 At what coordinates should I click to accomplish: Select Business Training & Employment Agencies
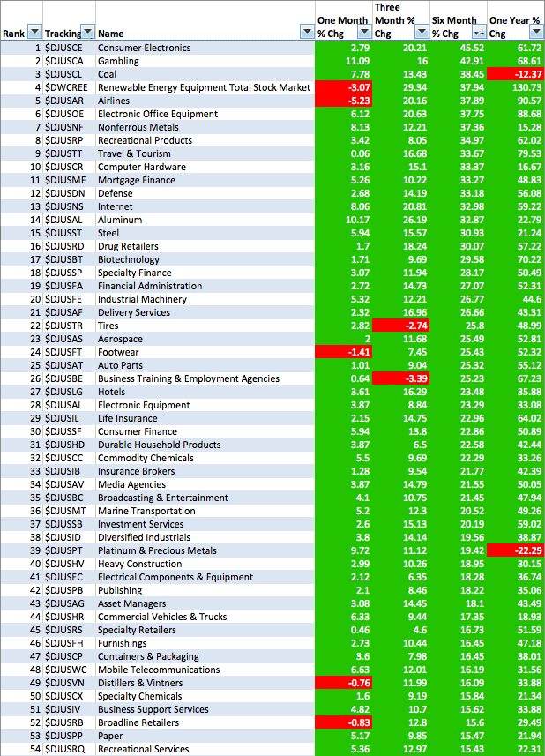(205, 378)
